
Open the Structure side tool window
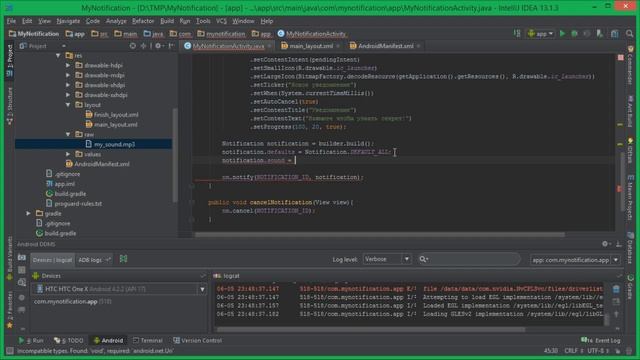10,105
